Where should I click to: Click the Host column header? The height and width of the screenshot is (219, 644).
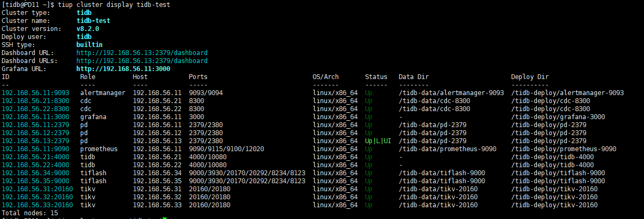point(140,77)
